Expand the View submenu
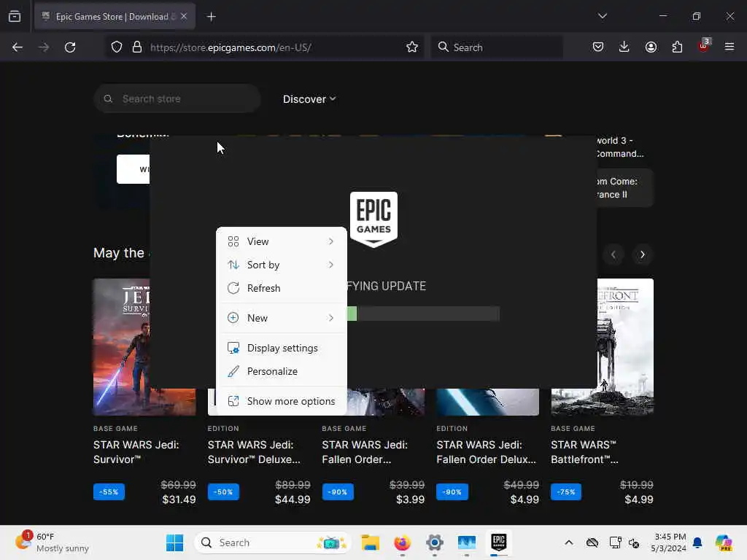747x560 pixels. (281, 241)
